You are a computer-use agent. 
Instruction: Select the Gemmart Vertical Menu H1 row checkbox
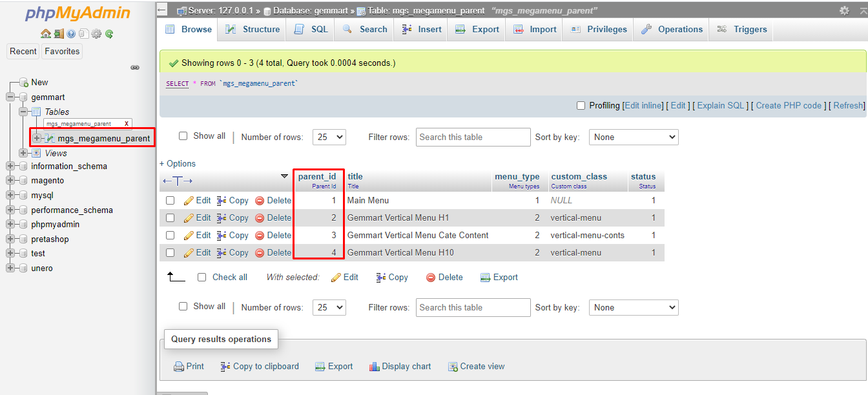170,218
